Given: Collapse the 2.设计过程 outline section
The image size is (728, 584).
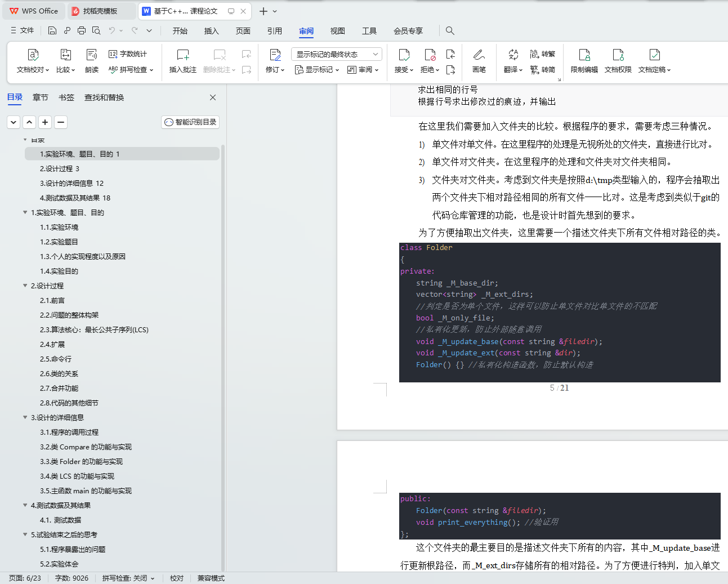Looking at the screenshot, I should click(x=25, y=286).
